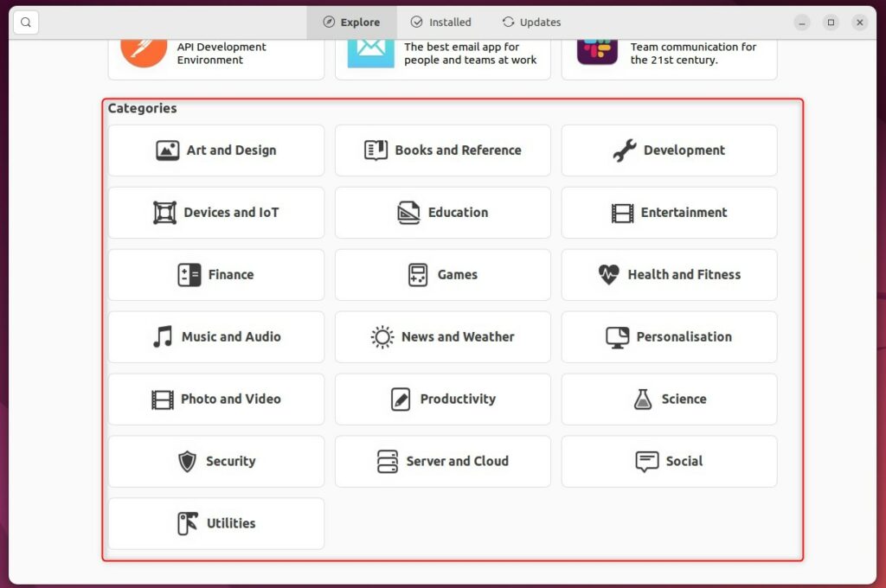886x588 pixels.
Task: Open the Installed tab
Action: coord(440,22)
